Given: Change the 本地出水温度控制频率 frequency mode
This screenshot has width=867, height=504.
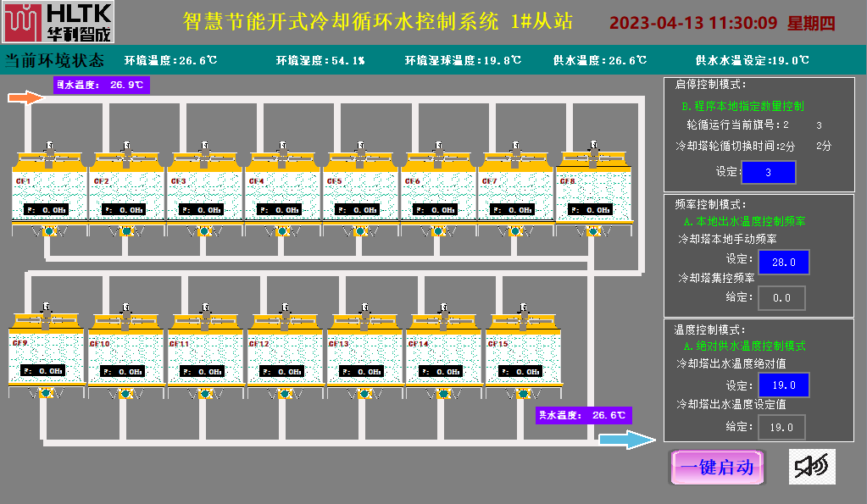Looking at the screenshot, I should (x=744, y=221).
